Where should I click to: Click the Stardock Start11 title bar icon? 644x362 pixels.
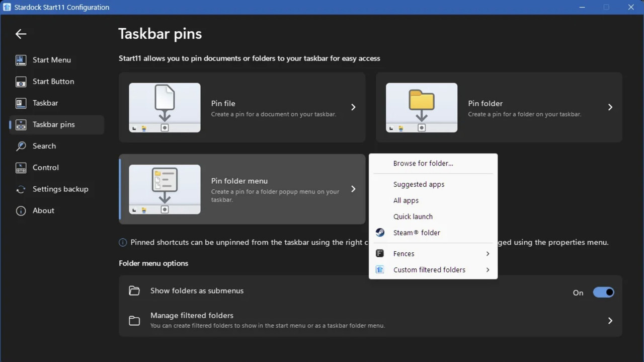tap(7, 7)
